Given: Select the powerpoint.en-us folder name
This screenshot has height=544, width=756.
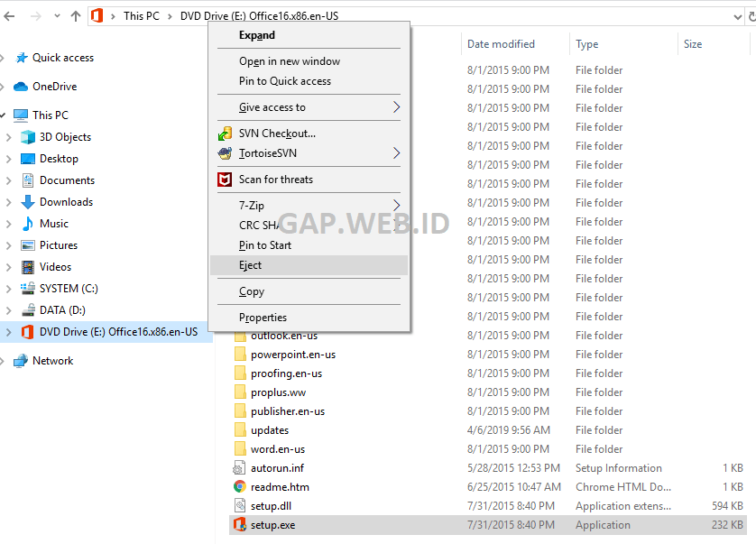Looking at the screenshot, I should (293, 355).
